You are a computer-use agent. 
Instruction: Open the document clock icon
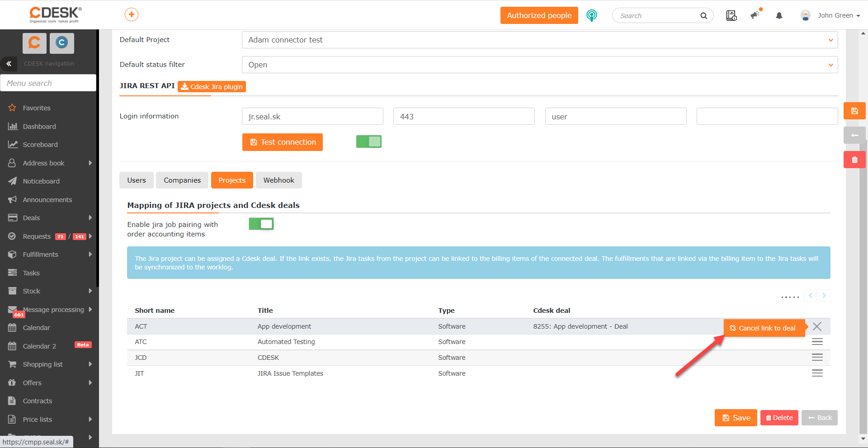pos(731,16)
